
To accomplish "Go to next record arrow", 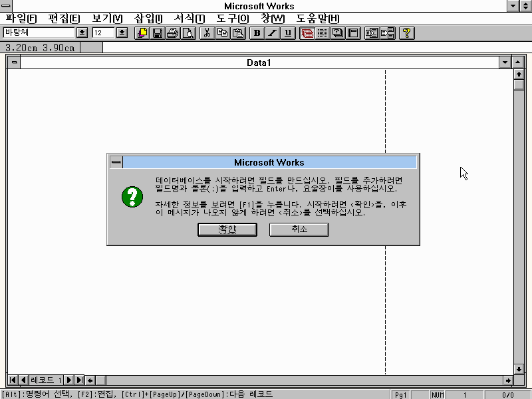I will click(68, 380).
